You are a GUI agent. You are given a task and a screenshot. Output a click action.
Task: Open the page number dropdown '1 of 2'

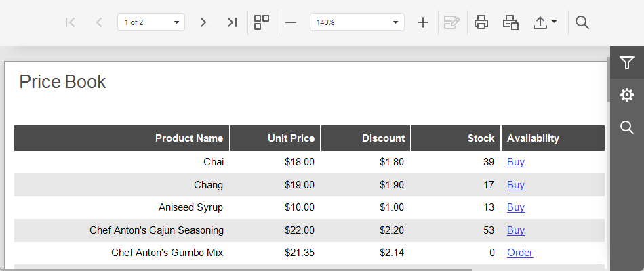click(x=151, y=22)
